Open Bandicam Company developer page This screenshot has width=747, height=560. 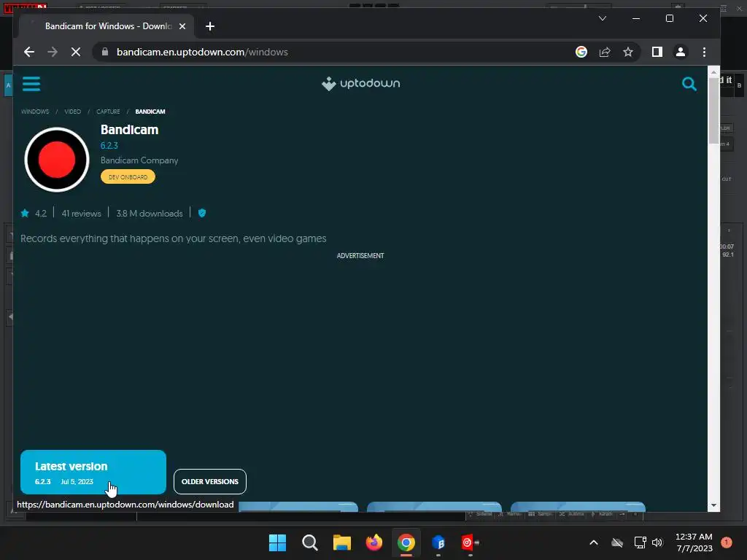[x=139, y=160]
